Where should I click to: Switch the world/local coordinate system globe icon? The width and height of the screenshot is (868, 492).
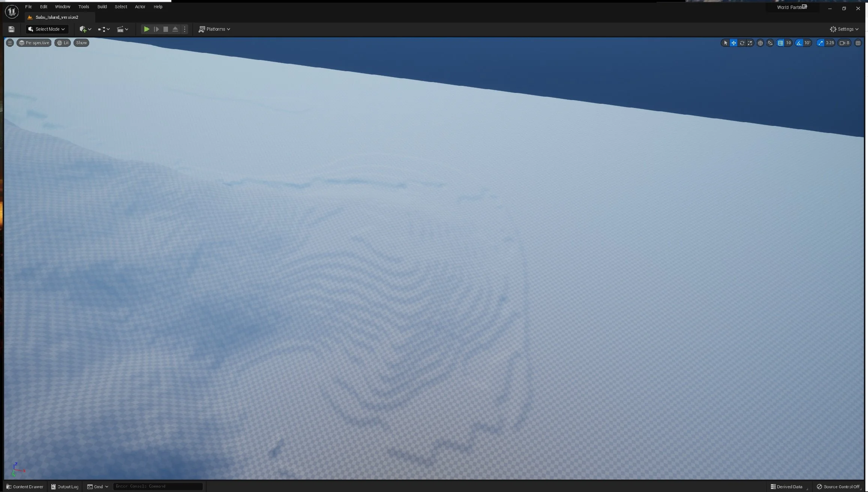(760, 43)
